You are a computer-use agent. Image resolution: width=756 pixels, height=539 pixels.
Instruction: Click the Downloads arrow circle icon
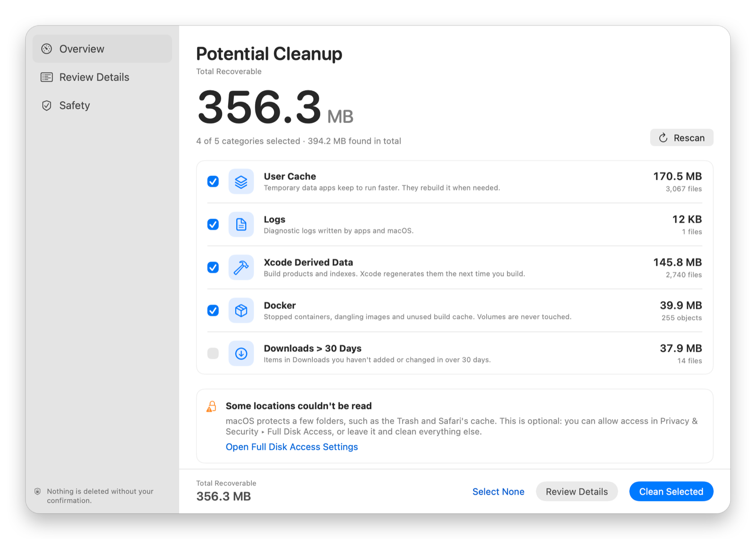tap(241, 354)
